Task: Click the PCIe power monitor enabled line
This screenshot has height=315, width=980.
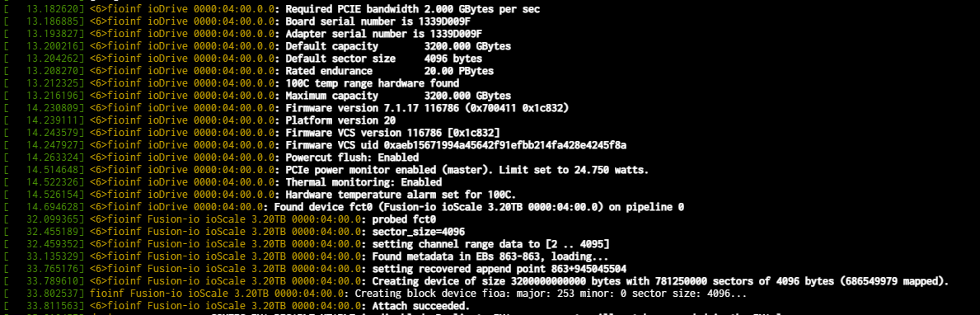Action: click(x=326, y=170)
